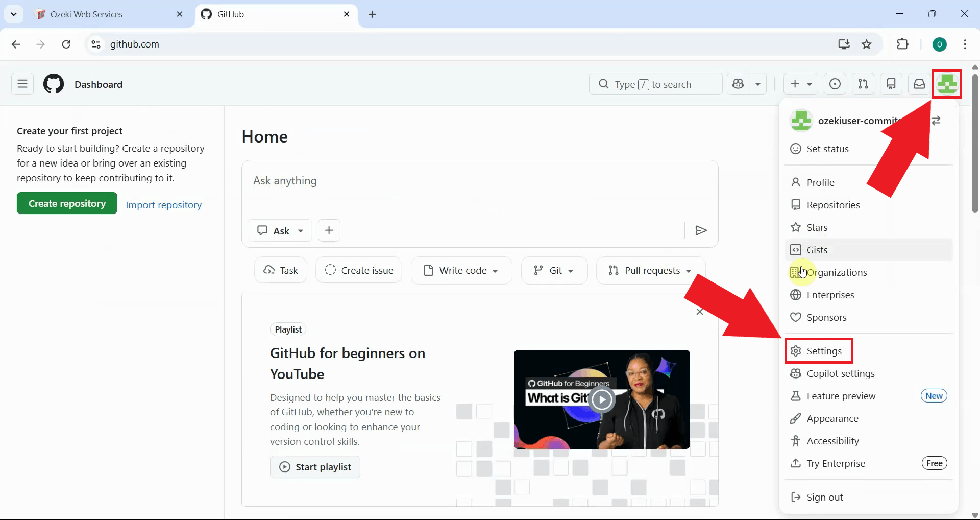Click the Create repository button
This screenshot has width=980, height=520.
pyautogui.click(x=66, y=203)
